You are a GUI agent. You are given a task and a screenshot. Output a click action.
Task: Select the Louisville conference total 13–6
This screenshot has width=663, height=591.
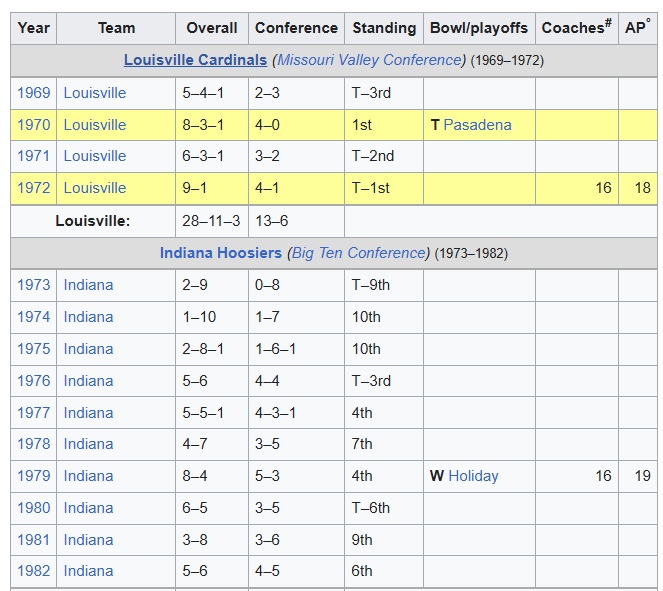coord(296,221)
